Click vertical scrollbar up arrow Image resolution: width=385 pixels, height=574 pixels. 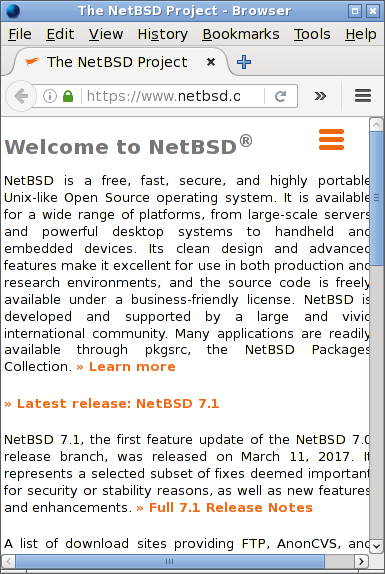coord(376,124)
